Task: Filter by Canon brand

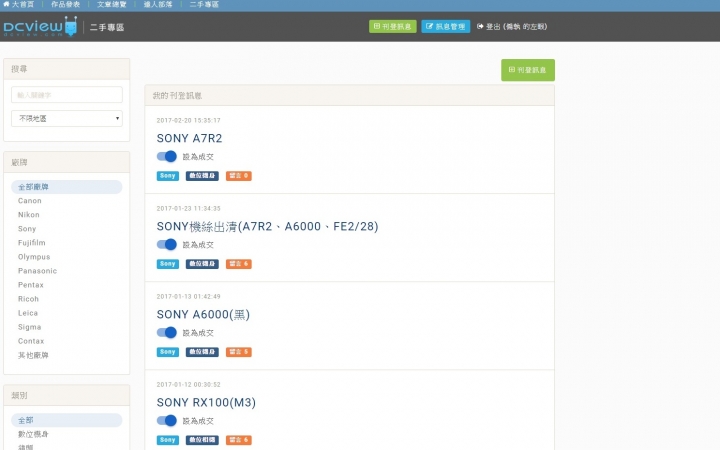Action: click(30, 201)
